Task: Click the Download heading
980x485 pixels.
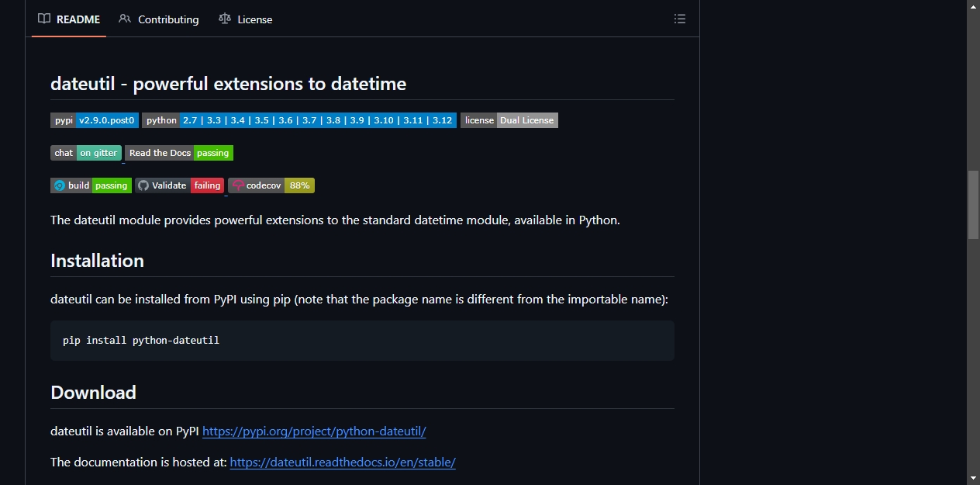Action: (93, 393)
